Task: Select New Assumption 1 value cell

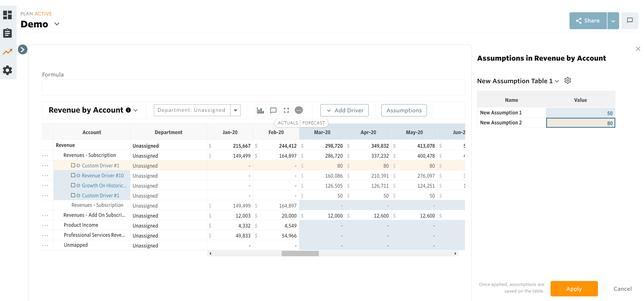Action: [x=580, y=113]
